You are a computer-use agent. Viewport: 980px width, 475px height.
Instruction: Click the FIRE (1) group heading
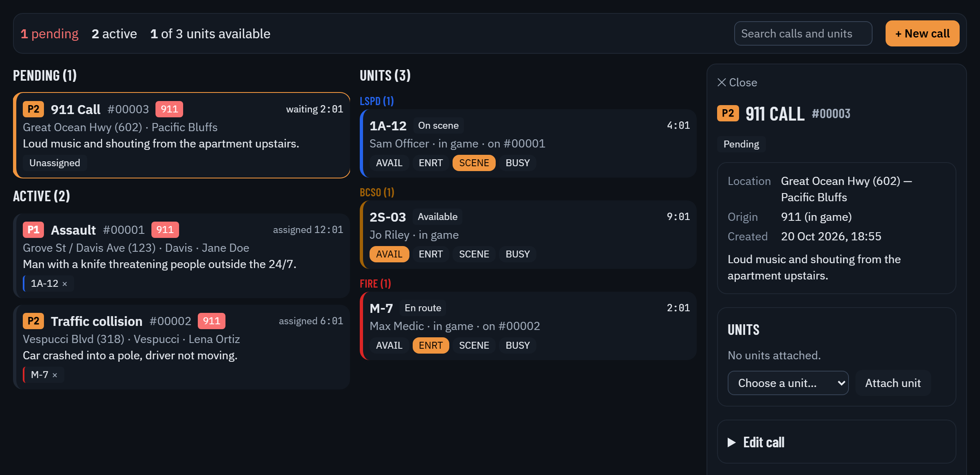[x=375, y=284]
